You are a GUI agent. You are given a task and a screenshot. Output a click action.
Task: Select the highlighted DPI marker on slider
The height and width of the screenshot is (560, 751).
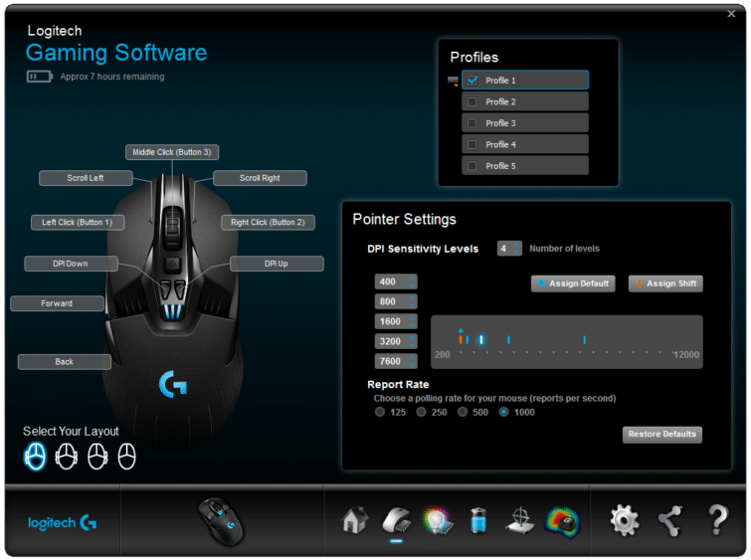click(x=481, y=339)
